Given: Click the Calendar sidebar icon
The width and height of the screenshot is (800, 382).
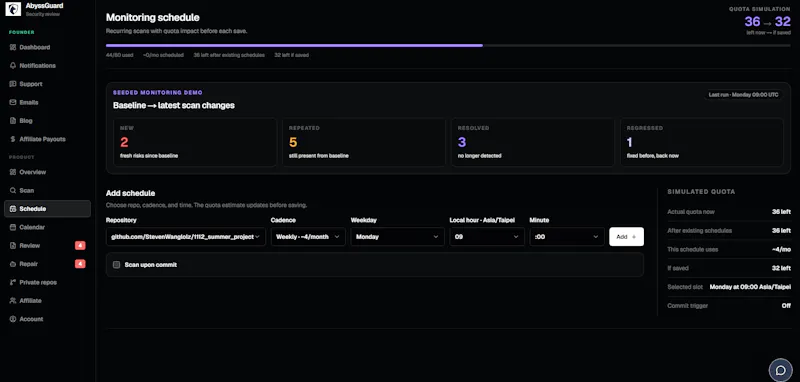Looking at the screenshot, I should coord(13,227).
